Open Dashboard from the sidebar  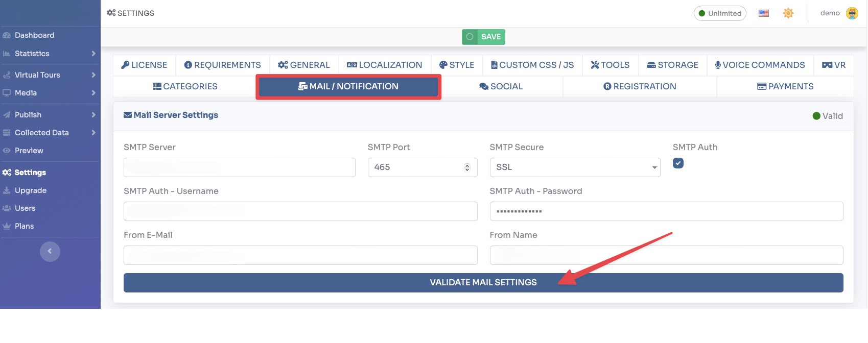(x=34, y=35)
